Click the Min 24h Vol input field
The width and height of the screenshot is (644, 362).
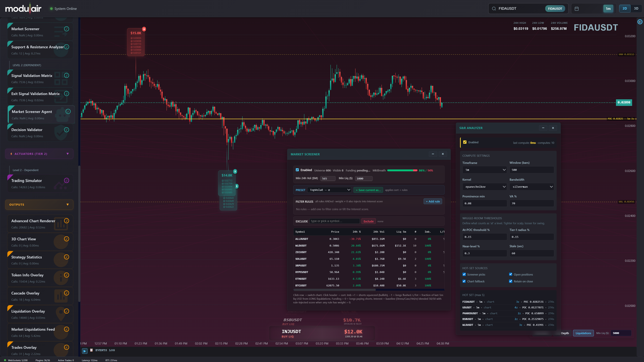coord(328,178)
